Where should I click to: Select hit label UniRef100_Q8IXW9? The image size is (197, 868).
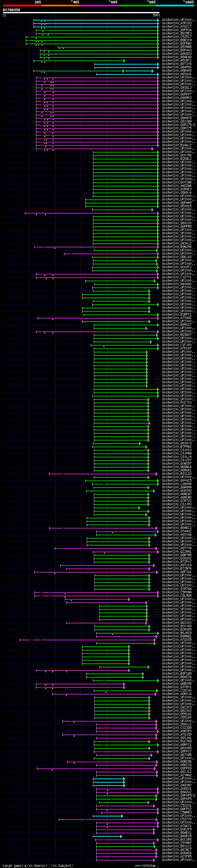(x=177, y=121)
